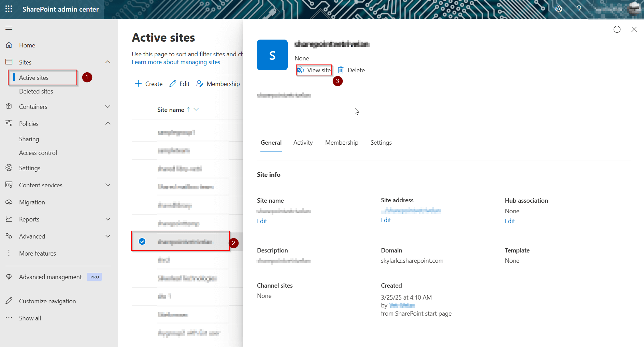This screenshot has height=347, width=644.
Task: Open the Settings tab in the details panel
Action: tap(381, 143)
